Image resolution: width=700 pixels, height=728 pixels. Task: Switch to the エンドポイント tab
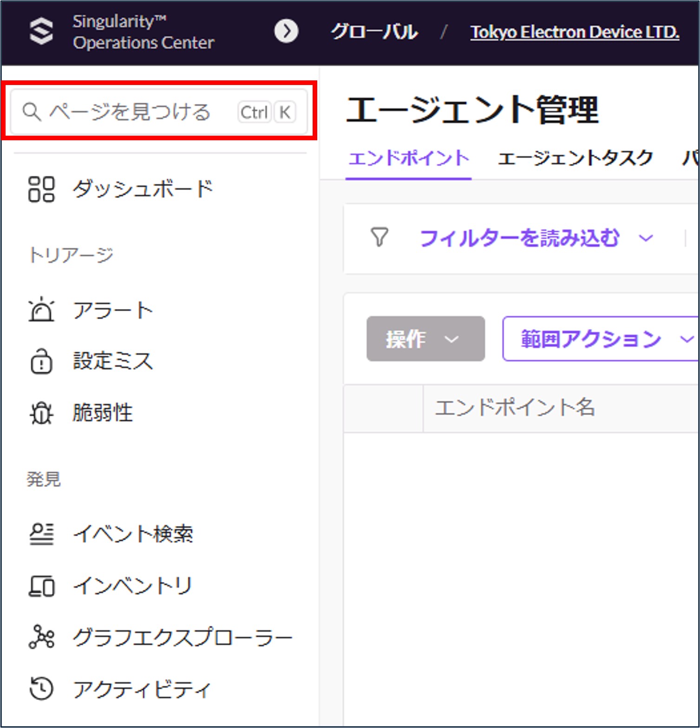(408, 158)
